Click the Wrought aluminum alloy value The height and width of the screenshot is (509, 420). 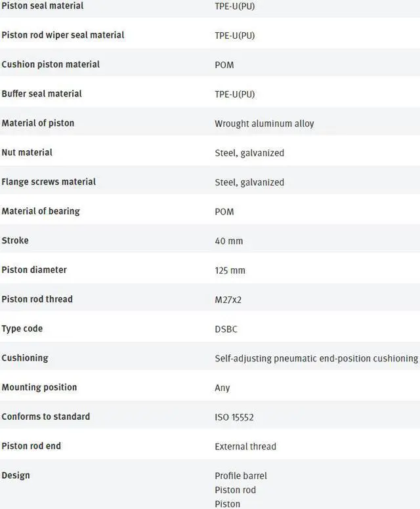point(264,123)
